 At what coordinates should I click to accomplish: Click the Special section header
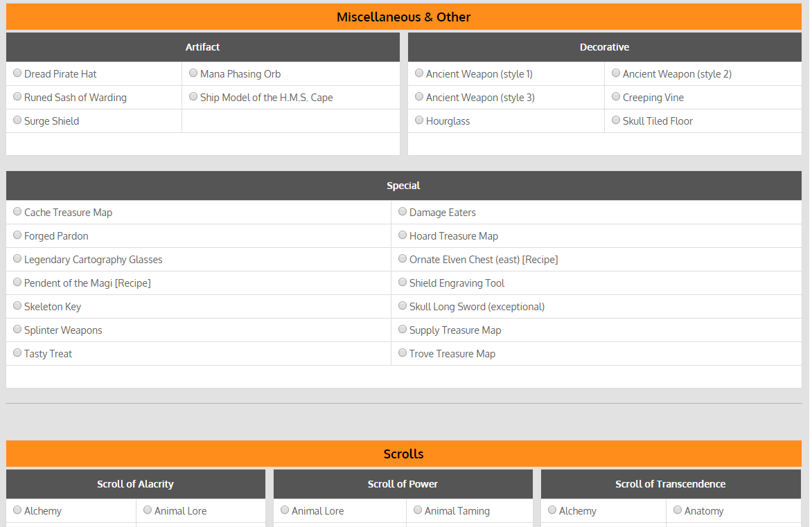(x=404, y=186)
